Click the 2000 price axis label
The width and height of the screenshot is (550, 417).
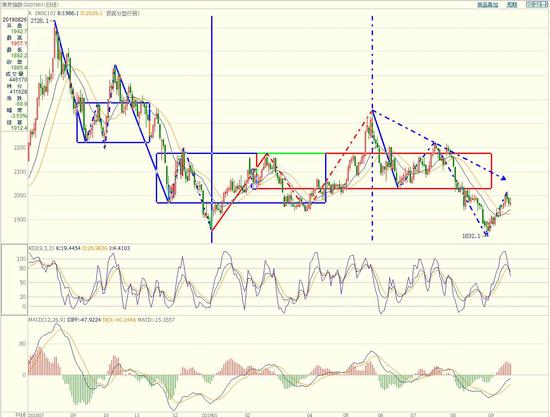20,196
